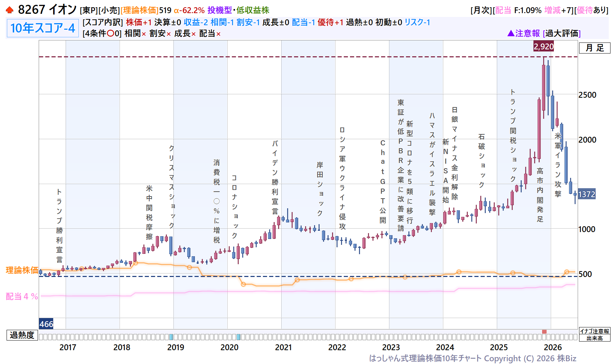The image size is (615, 364).
Task: Click the orange circle marker on theoretical price line at 2020
Action: [243, 284]
